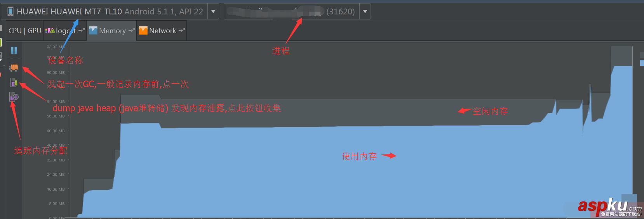Click the logcat Android icon
The image size is (644, 219).
50,30
